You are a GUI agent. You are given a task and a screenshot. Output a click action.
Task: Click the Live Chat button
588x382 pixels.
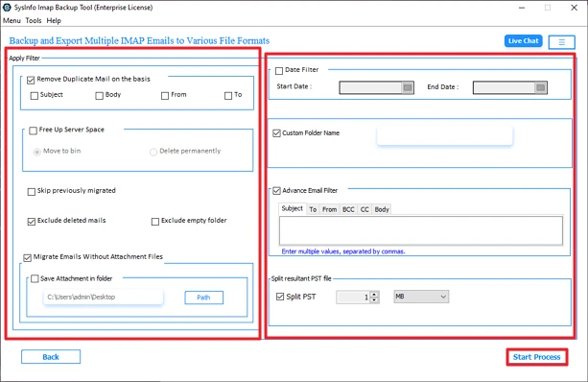click(523, 41)
